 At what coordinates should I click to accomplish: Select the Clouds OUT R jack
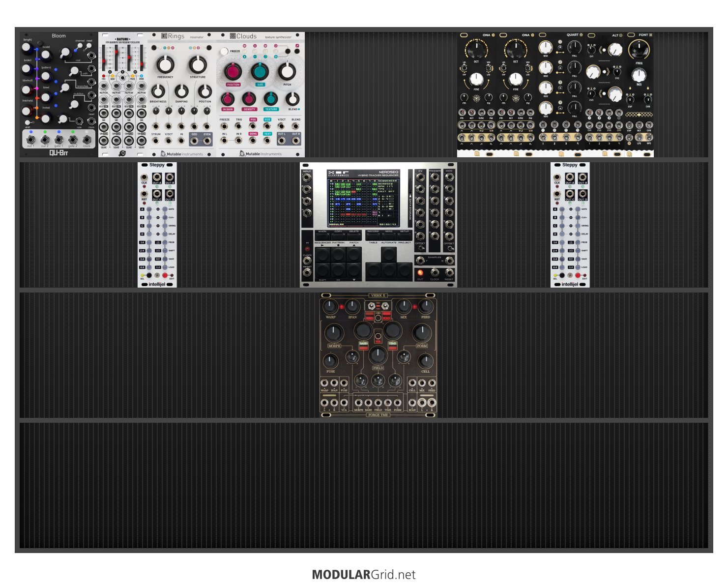point(295,141)
